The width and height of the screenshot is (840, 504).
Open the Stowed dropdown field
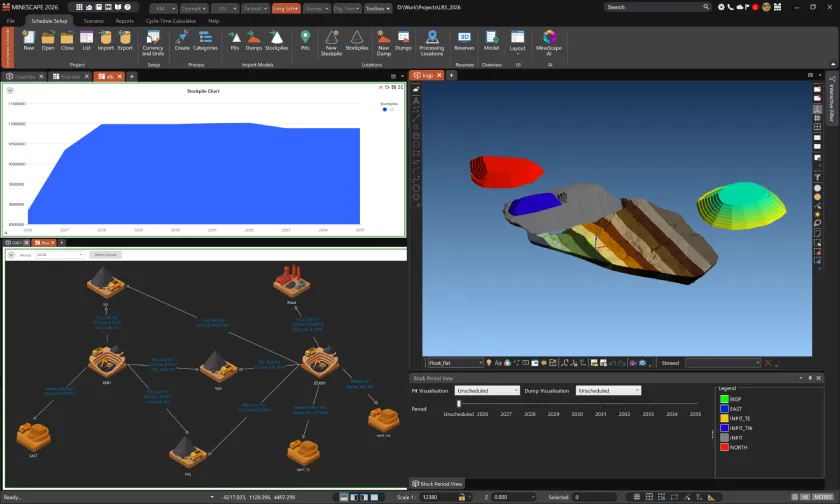pyautogui.click(x=723, y=363)
